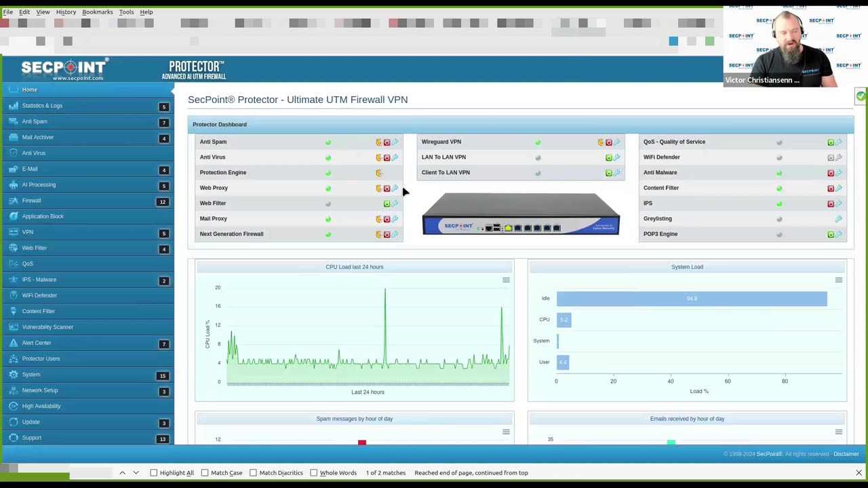The height and width of the screenshot is (488, 868).
Task: Click Idle bar in System Load chart
Action: (692, 299)
